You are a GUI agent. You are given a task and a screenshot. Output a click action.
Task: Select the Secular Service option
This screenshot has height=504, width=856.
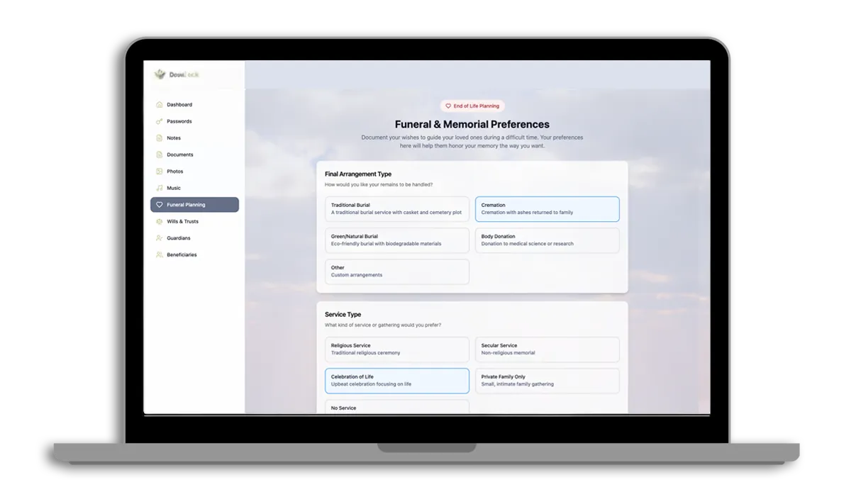547,349
